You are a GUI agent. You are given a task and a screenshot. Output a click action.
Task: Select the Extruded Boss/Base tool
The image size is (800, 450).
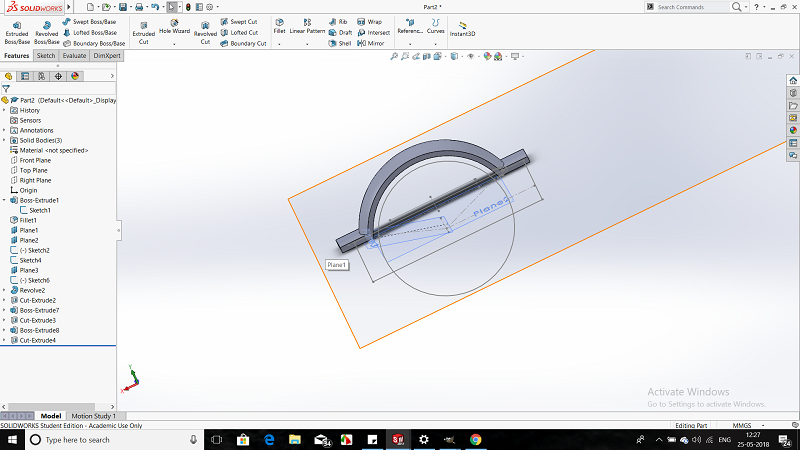point(17,30)
